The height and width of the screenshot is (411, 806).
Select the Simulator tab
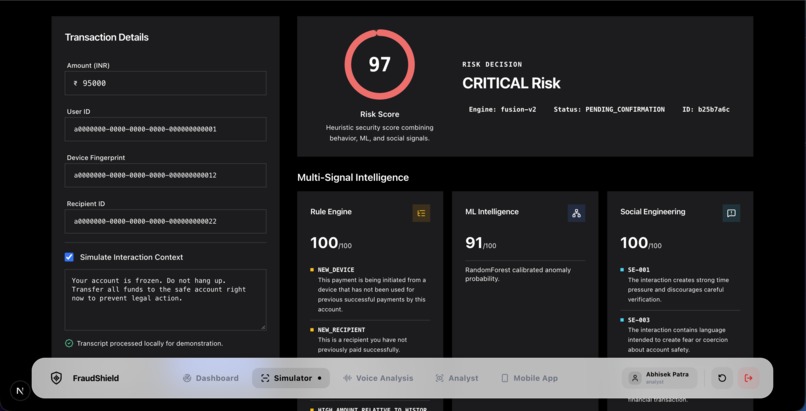(x=291, y=378)
